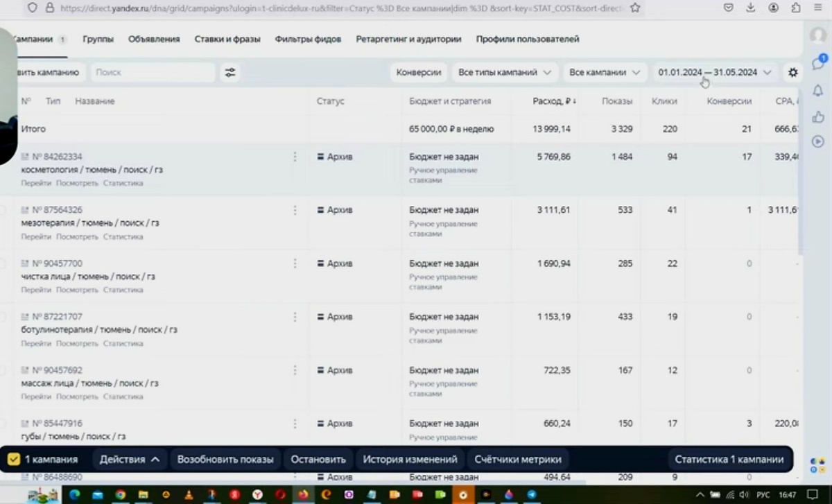
Task: Expand the 'Действия' menu in bottom bar
Action: click(130, 459)
